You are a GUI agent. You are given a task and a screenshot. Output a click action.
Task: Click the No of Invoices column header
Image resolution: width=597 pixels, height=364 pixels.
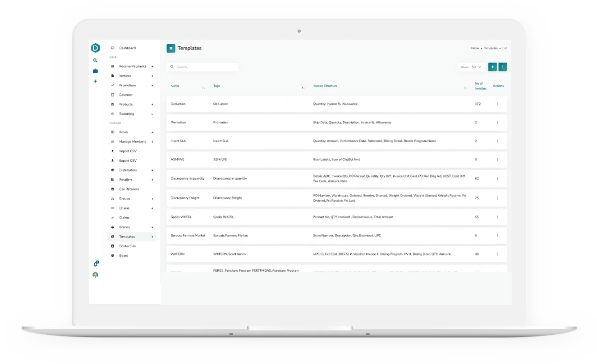pos(480,86)
